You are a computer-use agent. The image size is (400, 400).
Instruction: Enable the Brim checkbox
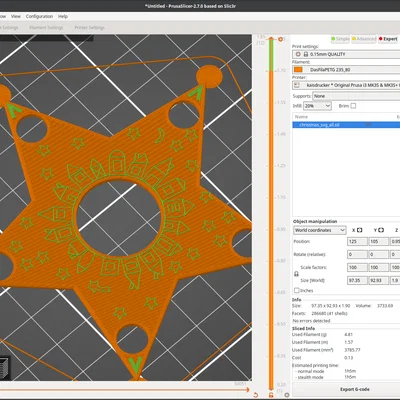point(353,106)
